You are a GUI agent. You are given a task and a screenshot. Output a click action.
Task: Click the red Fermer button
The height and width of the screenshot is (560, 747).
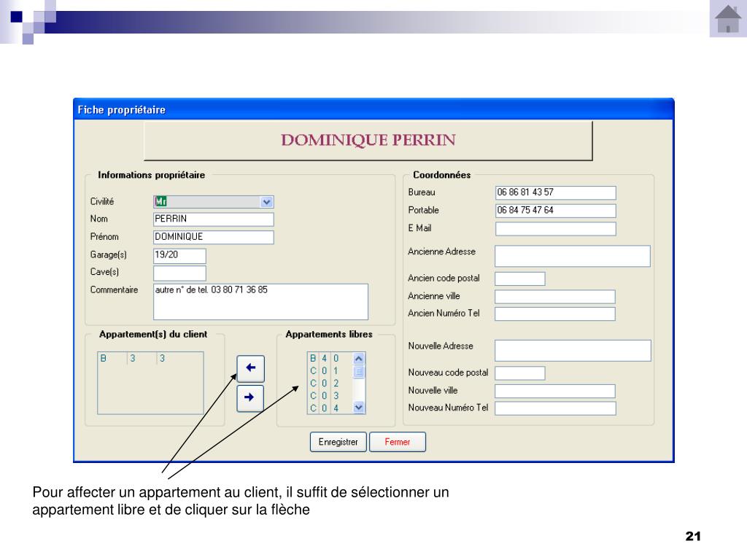point(398,442)
